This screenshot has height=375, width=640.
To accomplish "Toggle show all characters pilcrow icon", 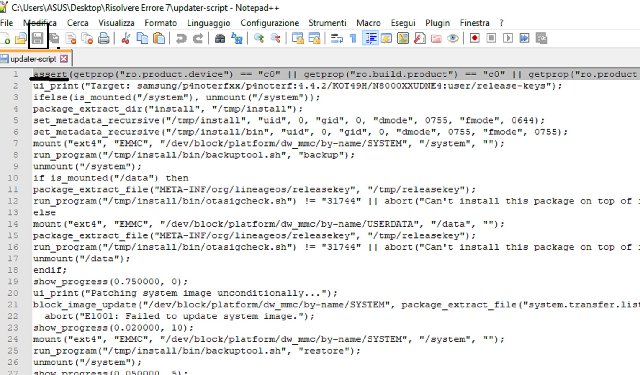I will [x=353, y=39].
